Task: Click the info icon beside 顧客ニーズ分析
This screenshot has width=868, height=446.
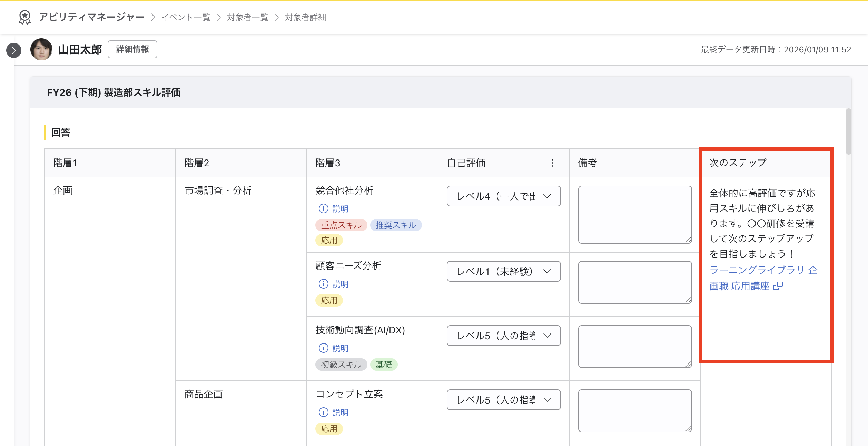Action: [x=323, y=284]
